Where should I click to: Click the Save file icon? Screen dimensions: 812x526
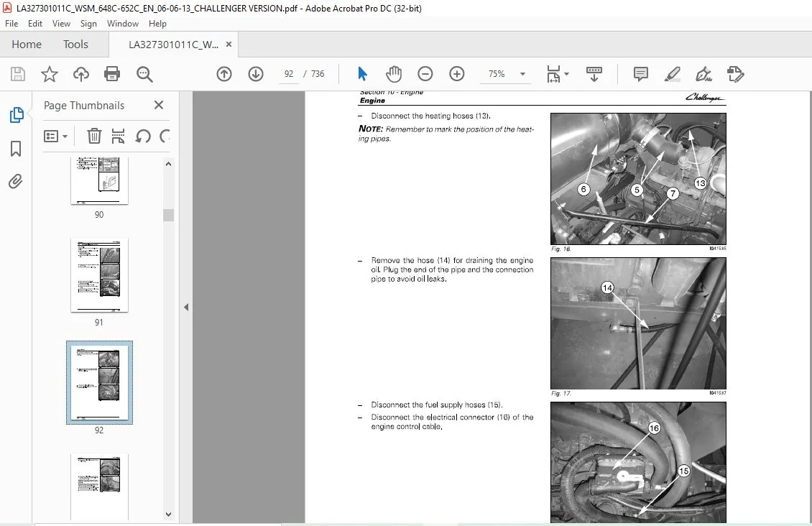click(18, 74)
